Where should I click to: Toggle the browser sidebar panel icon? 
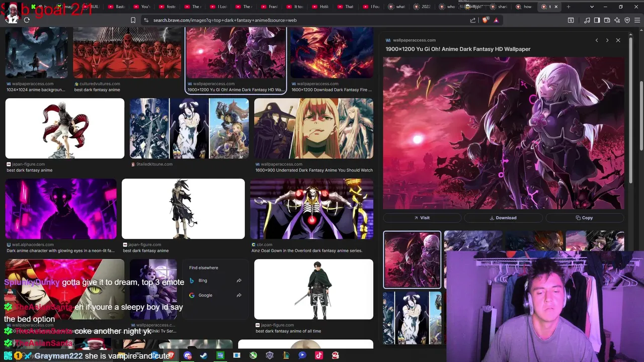click(x=597, y=20)
